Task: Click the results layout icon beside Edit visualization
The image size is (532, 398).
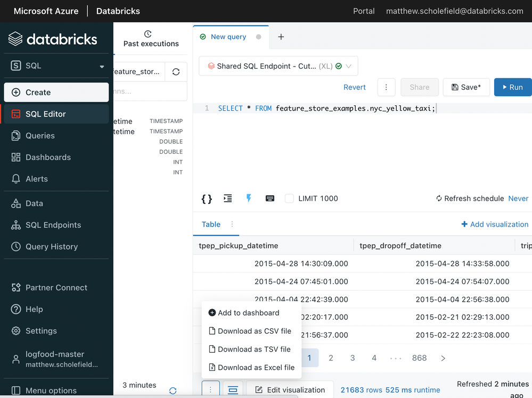Action: [x=233, y=389]
